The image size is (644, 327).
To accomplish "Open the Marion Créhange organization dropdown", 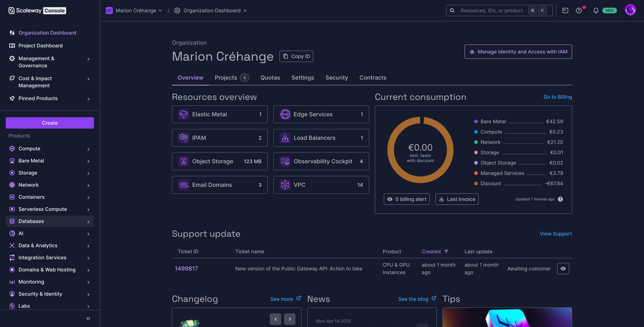I will pos(134,11).
